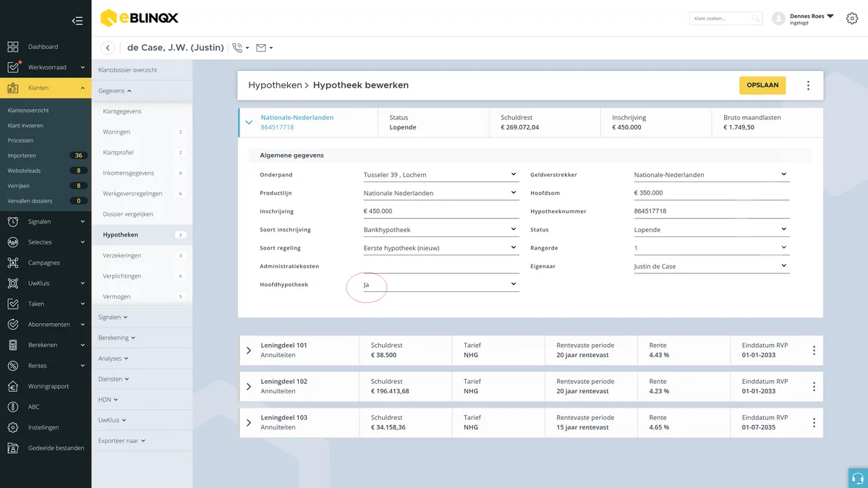Collapse the Nationale-Nederlanden mortgage panel
Viewport: 868px width, 488px height.
click(249, 122)
